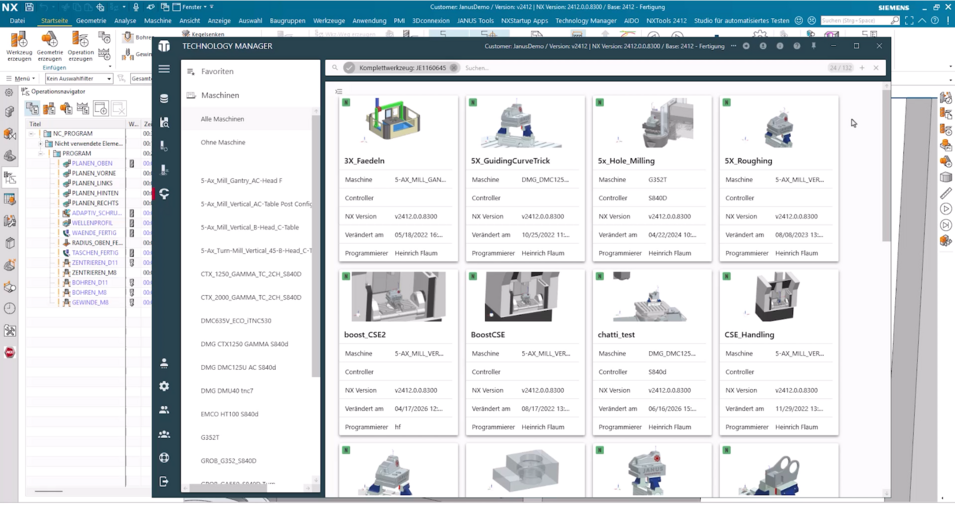Click the help question icon in Technology Manager header
Image resolution: width=955 pixels, height=513 pixels.
coord(797,46)
